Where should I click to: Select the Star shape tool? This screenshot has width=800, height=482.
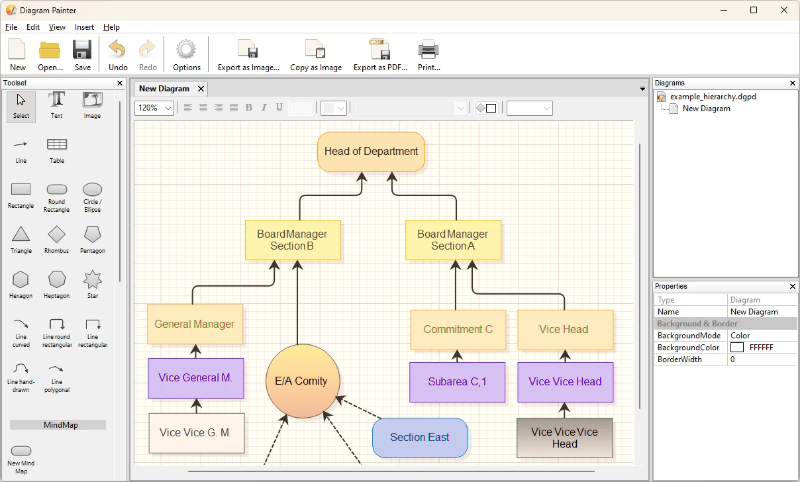pyautogui.click(x=92, y=286)
